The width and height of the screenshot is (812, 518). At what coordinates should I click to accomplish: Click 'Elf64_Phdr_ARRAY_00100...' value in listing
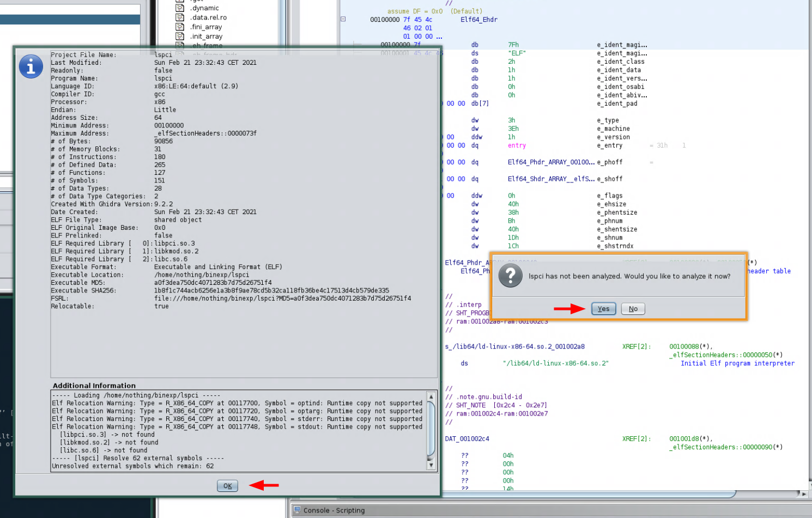point(551,162)
